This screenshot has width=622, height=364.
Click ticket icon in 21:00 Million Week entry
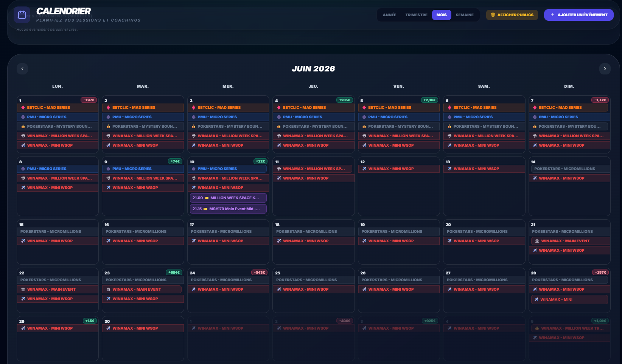pos(207,198)
